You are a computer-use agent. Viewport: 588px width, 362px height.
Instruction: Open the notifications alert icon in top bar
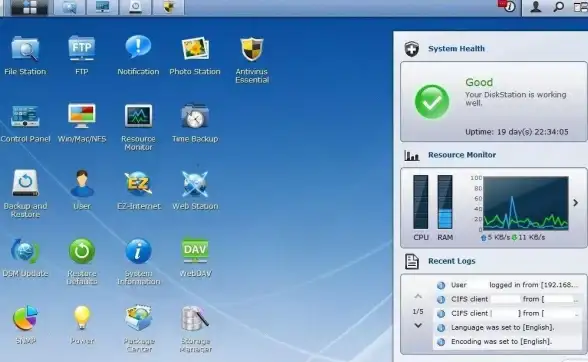coord(507,6)
